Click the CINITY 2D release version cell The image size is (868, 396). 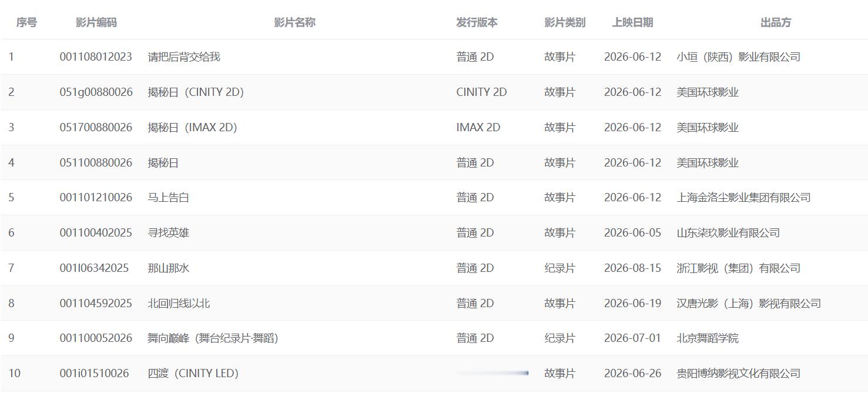pos(481,92)
